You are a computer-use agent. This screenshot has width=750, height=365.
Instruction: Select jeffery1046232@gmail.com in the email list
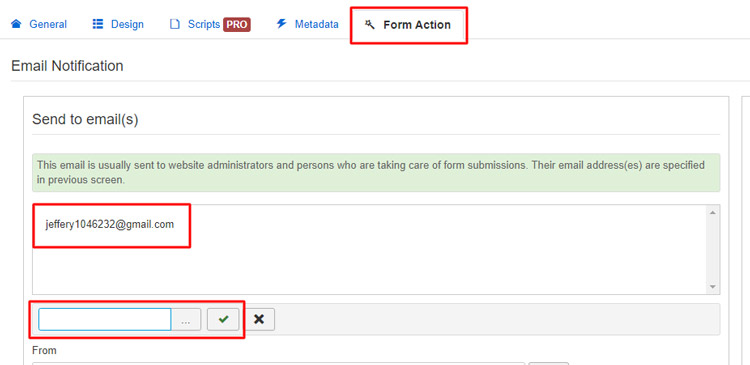click(x=110, y=224)
